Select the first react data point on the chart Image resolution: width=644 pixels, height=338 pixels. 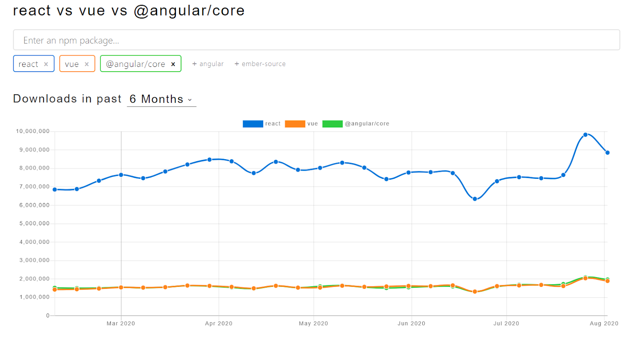(55, 189)
